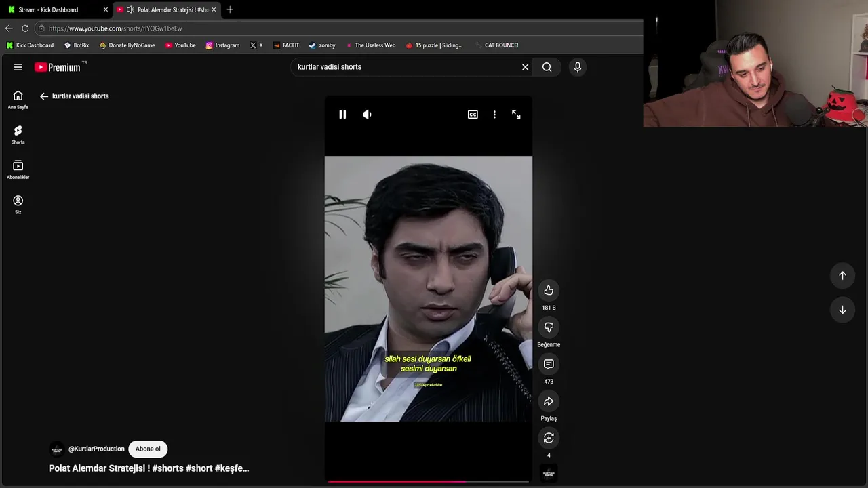The height and width of the screenshot is (488, 868).
Task: Open Ana Sayfa home in sidebar
Action: click(18, 100)
